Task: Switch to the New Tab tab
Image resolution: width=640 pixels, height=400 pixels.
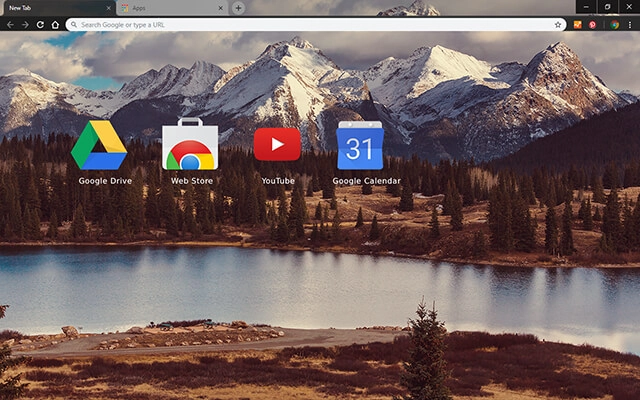Action: click(x=57, y=8)
